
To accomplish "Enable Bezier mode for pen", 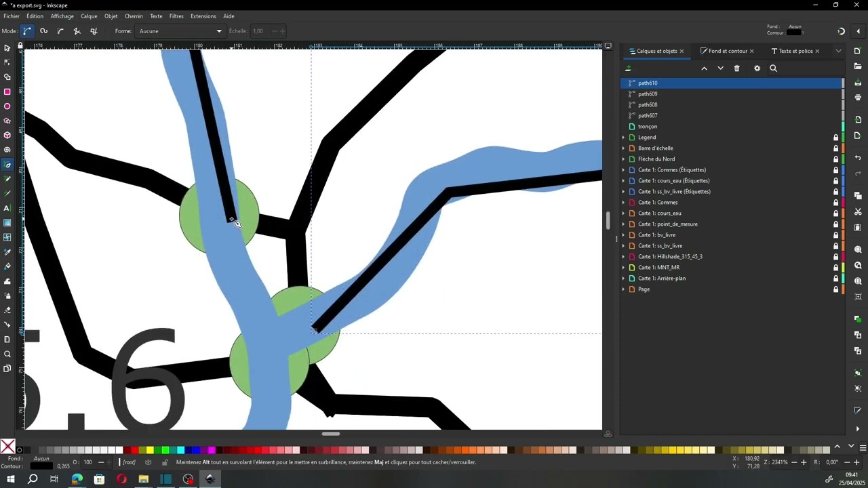I will click(27, 30).
